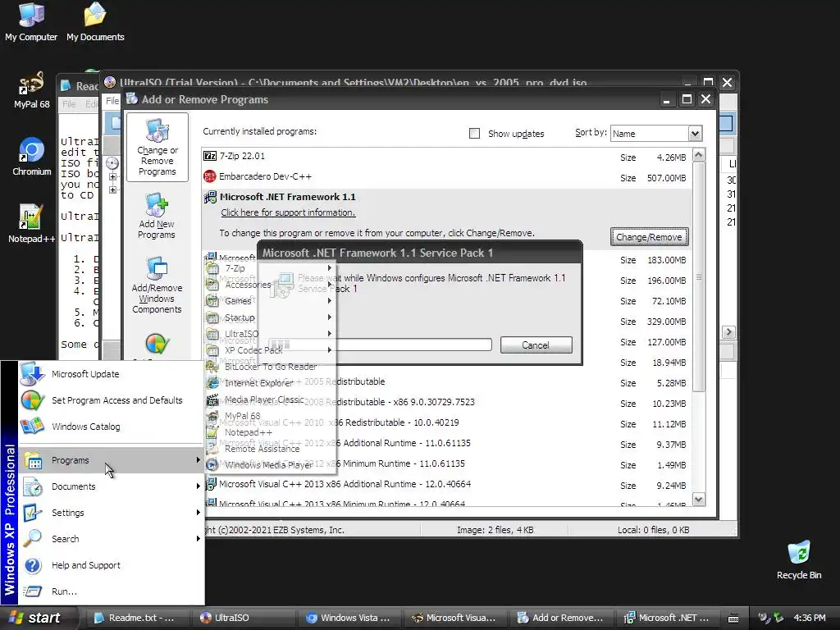Image resolution: width=840 pixels, height=630 pixels.
Task: Click Microsoft Update icon in Start menu
Action: (x=32, y=373)
